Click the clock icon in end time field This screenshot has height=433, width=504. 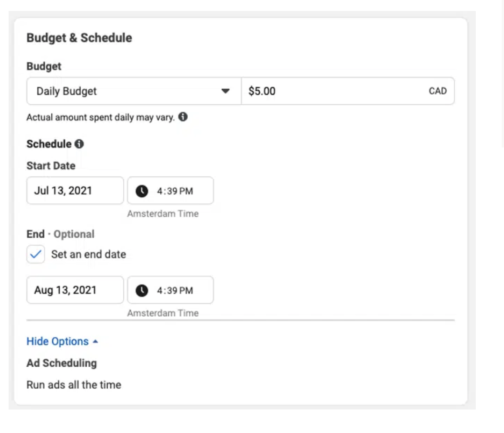(x=142, y=291)
